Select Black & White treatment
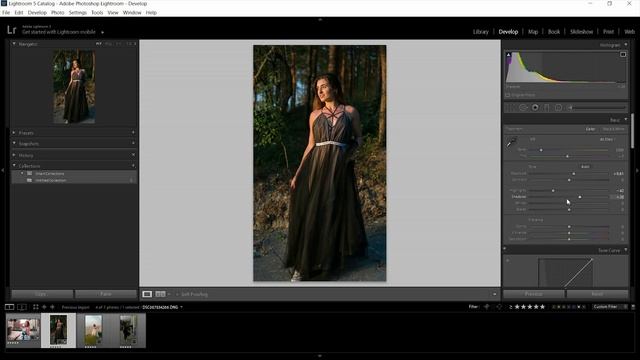 pos(613,129)
